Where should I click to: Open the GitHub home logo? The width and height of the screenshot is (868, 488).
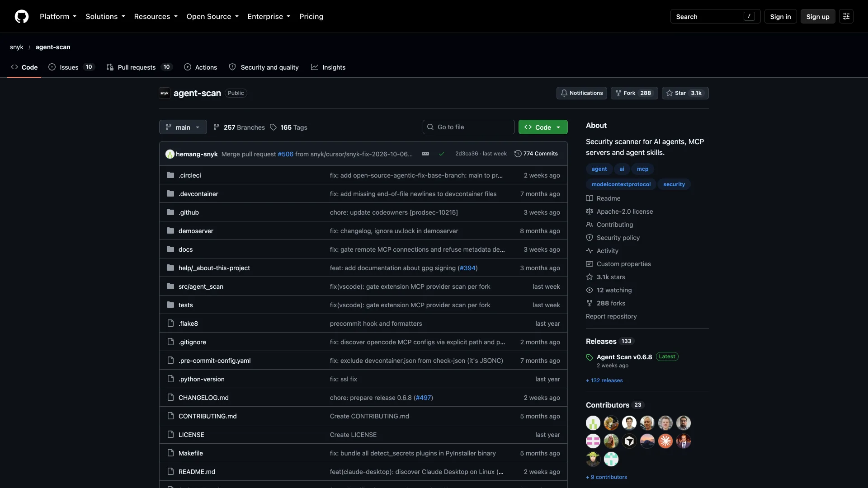point(21,17)
